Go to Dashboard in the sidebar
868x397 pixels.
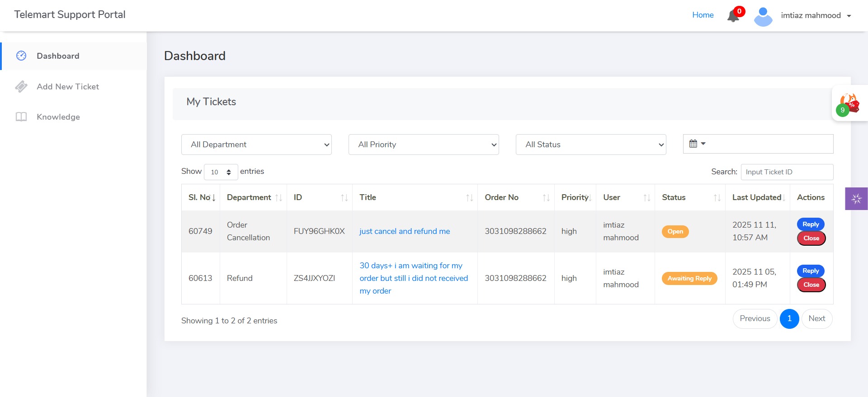point(73,56)
